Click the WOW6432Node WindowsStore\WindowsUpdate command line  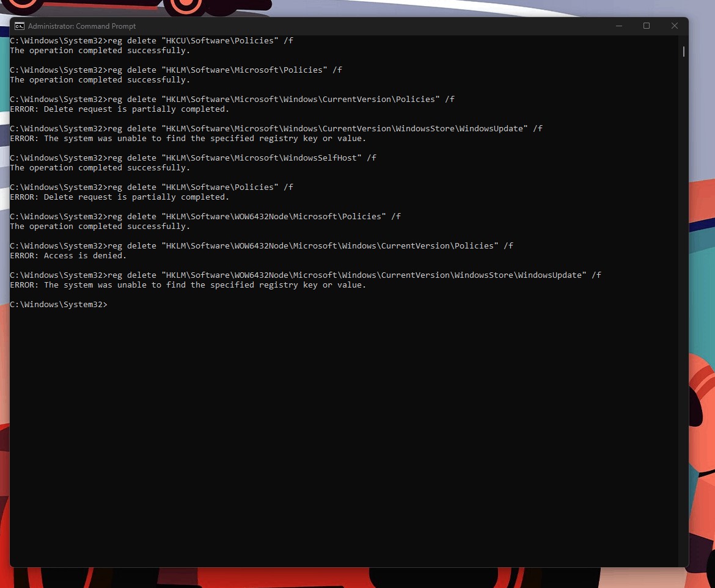point(306,275)
